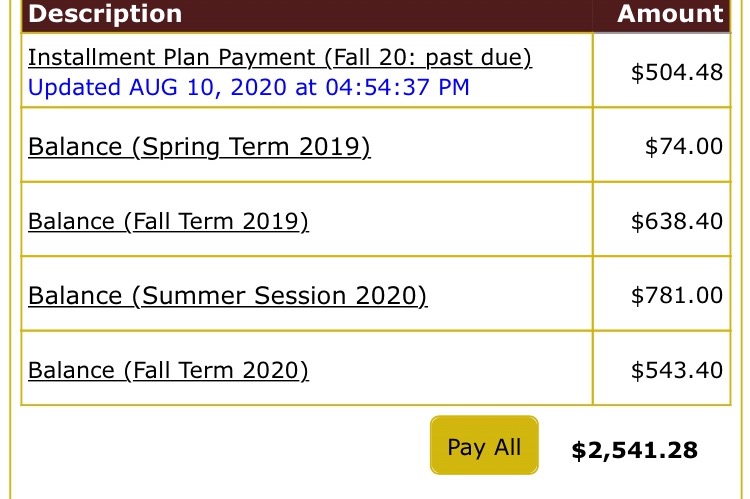
Task: Click the Amount column header
Action: 669,14
